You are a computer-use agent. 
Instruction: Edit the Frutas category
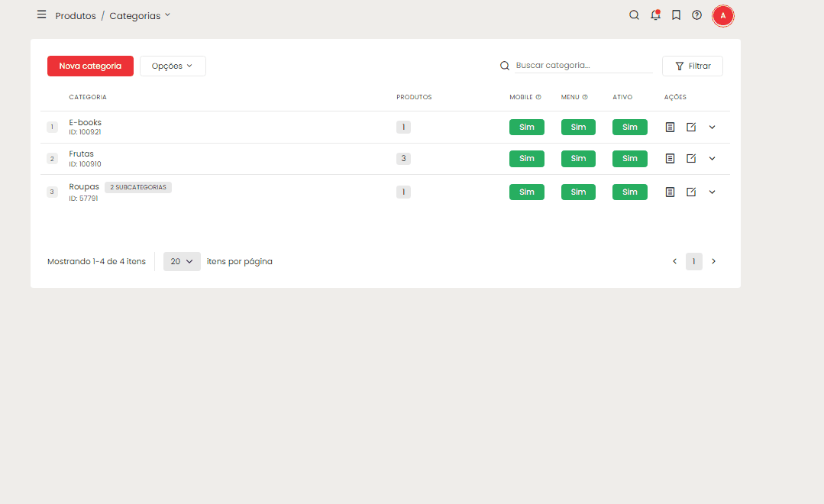[691, 158]
